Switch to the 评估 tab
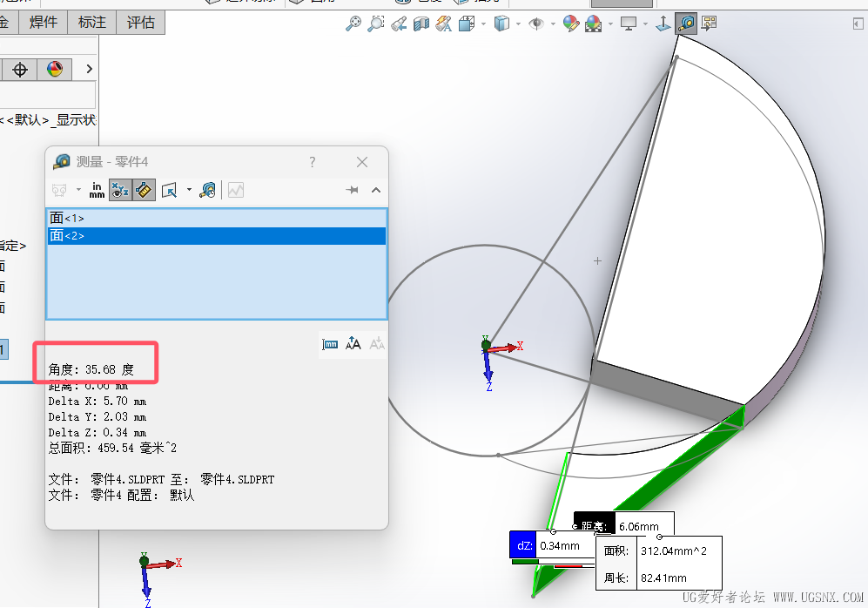Screen dimensions: 868x608 coord(140,23)
